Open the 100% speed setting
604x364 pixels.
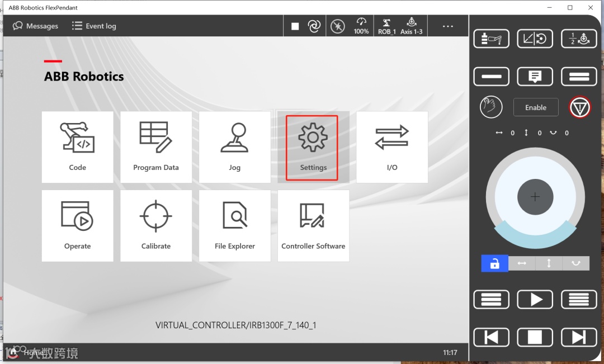pyautogui.click(x=361, y=26)
